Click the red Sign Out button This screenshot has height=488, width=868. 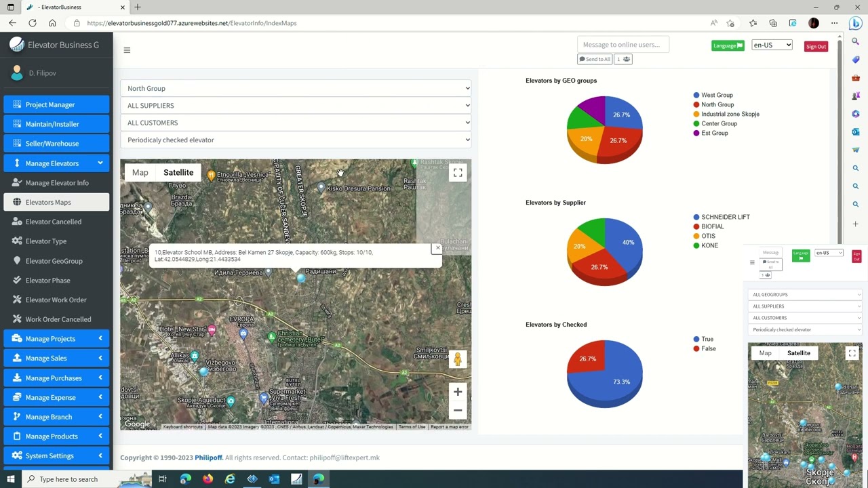click(816, 46)
